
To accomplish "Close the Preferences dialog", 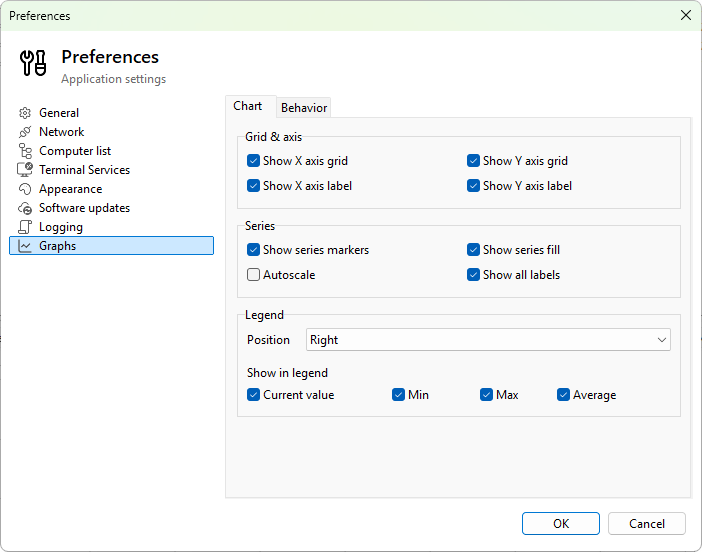I will pos(685,16).
